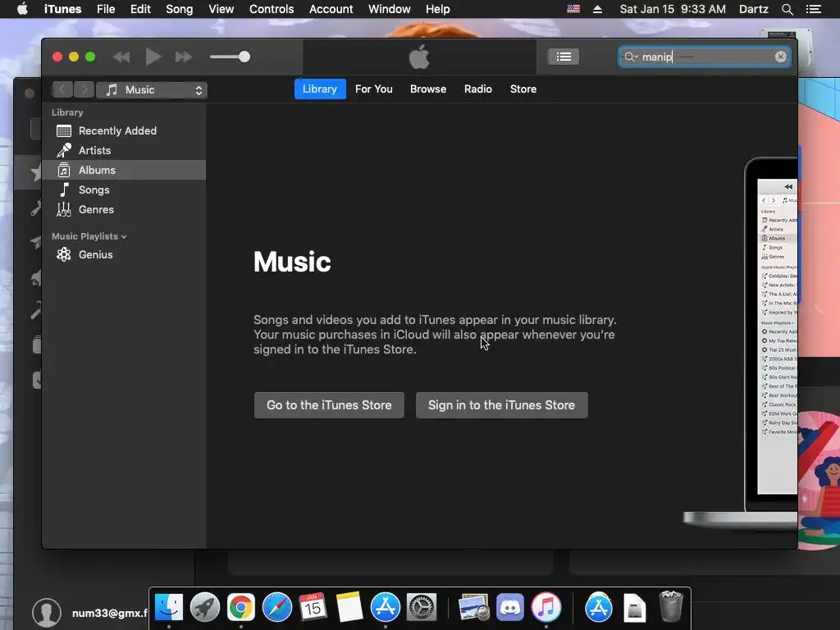The width and height of the screenshot is (840, 630).
Task: Switch to the For You tab
Action: 374,89
